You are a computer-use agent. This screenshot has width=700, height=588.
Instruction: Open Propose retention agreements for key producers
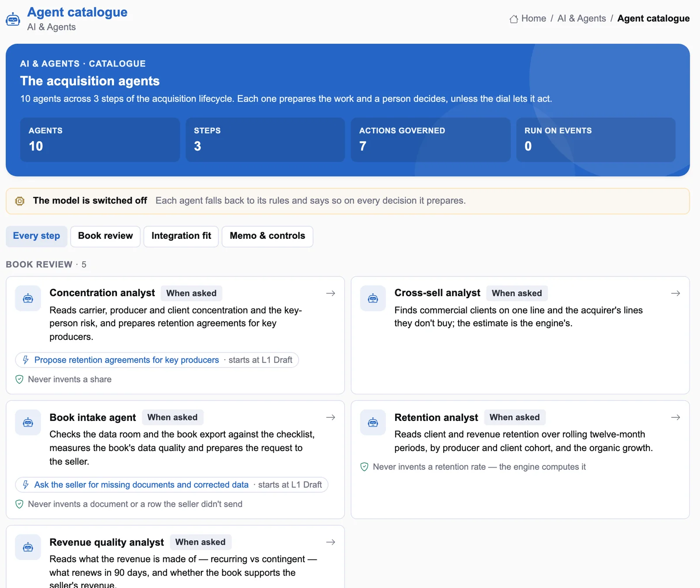[126, 360]
